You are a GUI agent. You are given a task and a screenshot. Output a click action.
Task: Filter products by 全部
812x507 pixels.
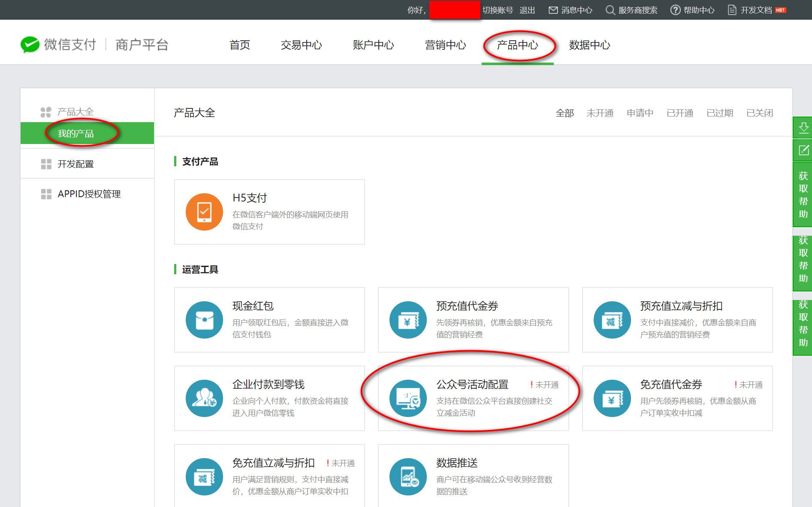click(564, 113)
